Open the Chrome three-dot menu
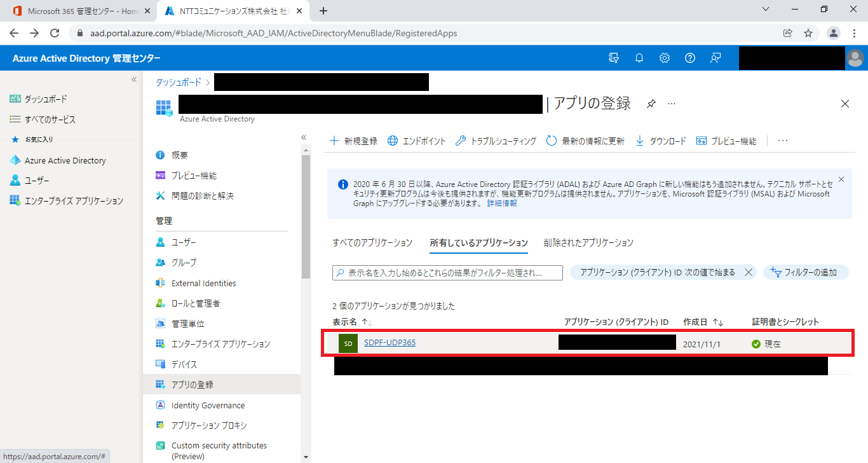The image size is (868, 463). pos(854,33)
